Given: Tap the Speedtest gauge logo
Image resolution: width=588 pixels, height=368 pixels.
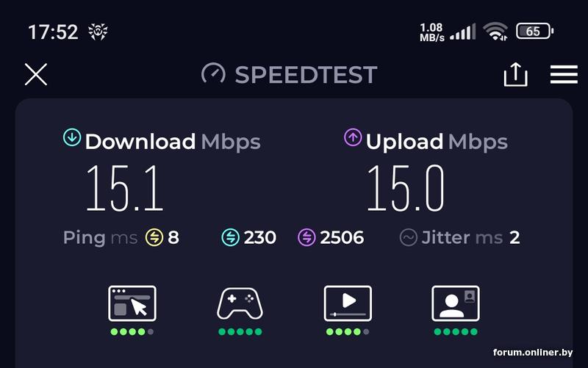Looking at the screenshot, I should click(x=213, y=73).
